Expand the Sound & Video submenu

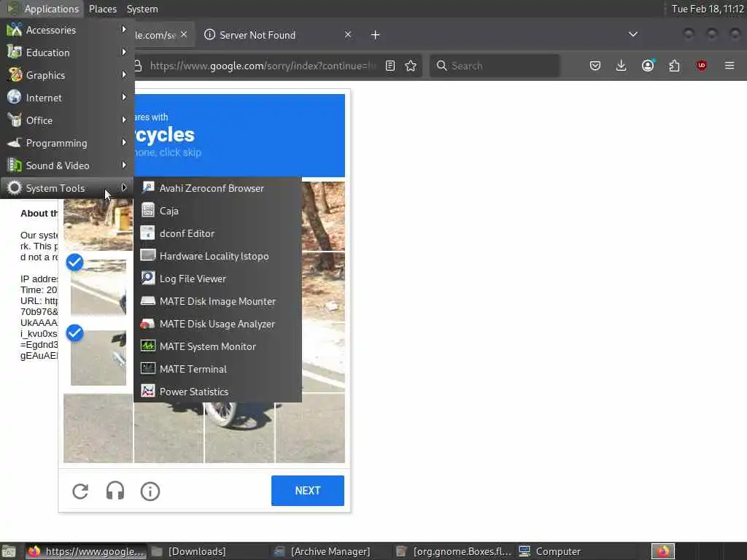[67, 166]
